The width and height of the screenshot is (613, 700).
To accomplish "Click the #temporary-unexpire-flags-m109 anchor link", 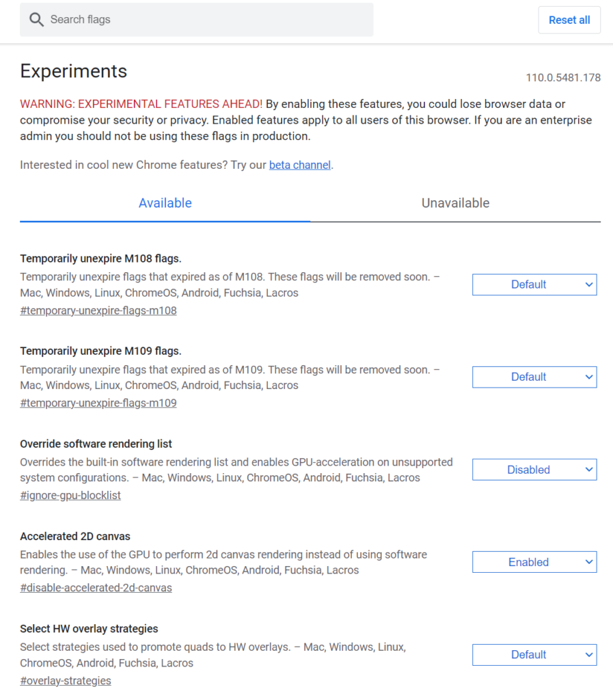I will pyautogui.click(x=98, y=403).
